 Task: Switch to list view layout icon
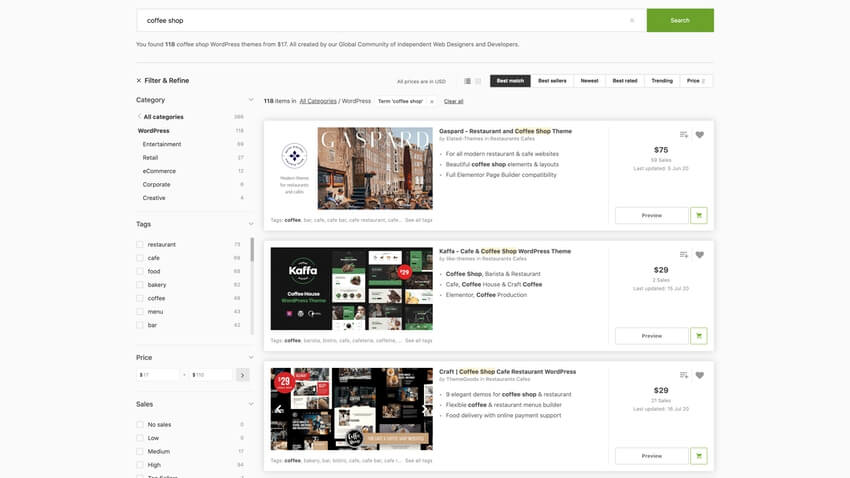click(x=467, y=81)
